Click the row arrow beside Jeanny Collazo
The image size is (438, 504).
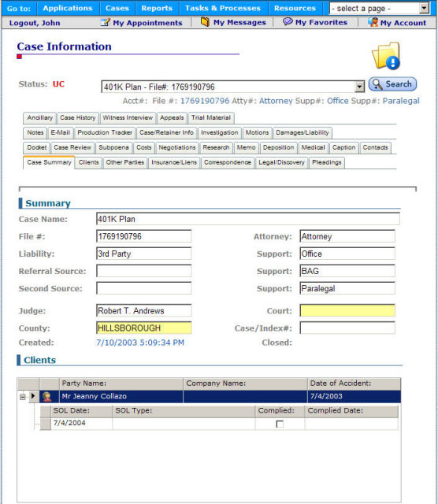point(33,396)
